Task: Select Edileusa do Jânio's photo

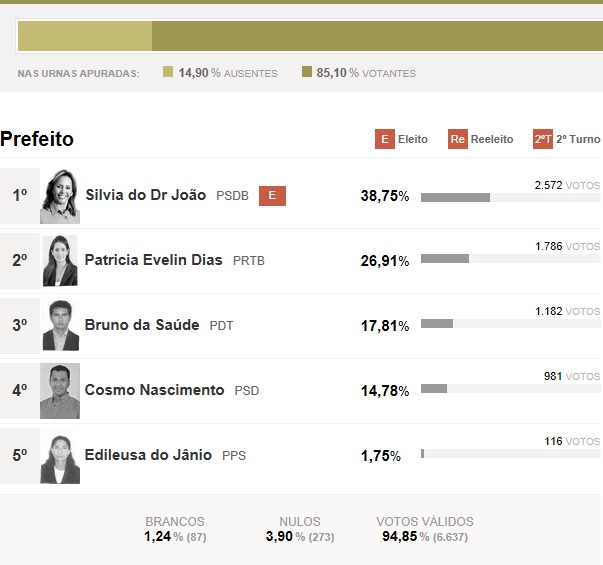Action: (60, 456)
